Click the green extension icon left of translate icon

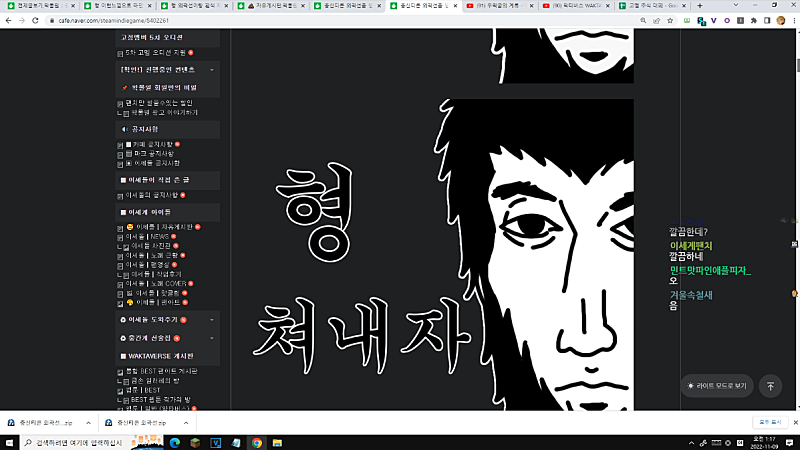pyautogui.click(x=687, y=20)
